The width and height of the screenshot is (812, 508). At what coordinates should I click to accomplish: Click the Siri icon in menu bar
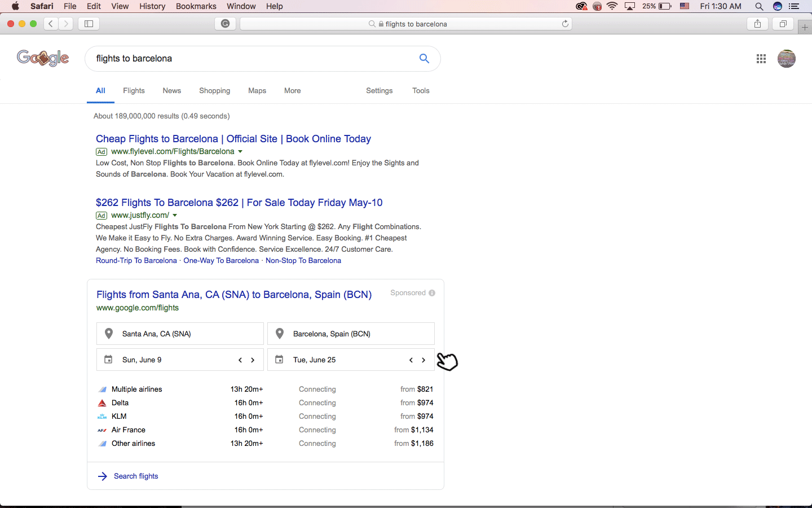[778, 6]
